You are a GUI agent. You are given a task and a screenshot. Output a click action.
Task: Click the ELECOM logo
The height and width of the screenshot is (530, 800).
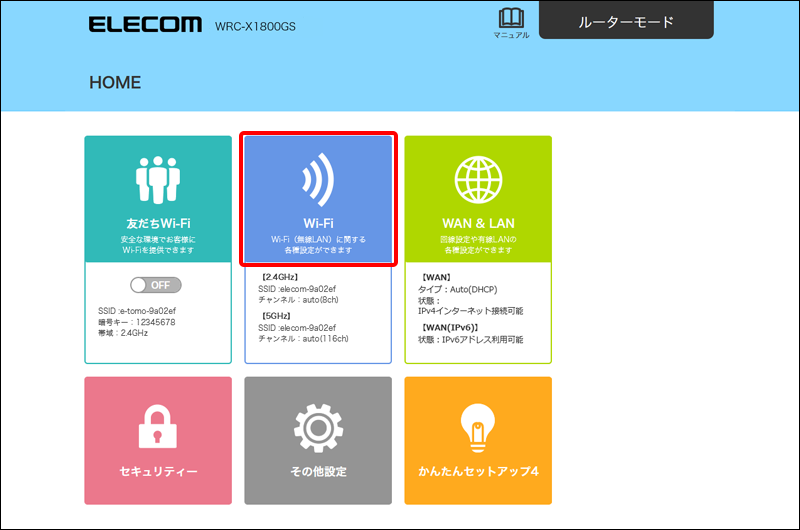tap(145, 24)
